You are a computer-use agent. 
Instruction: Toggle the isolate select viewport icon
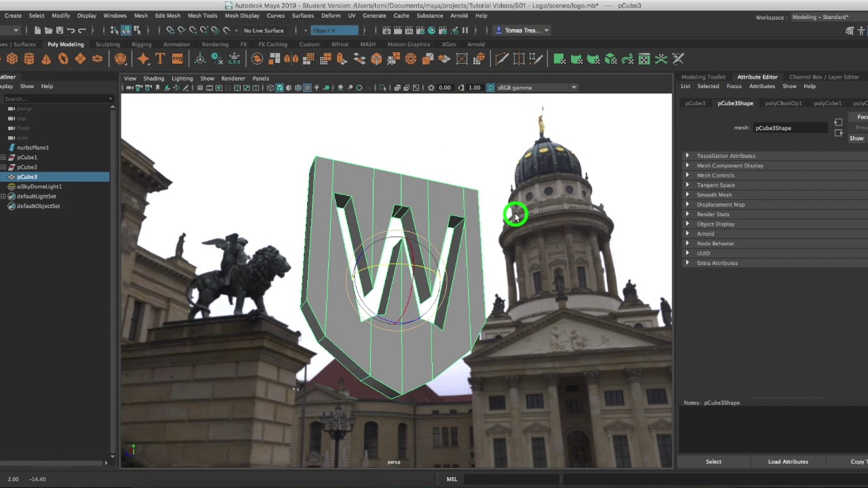(383, 87)
